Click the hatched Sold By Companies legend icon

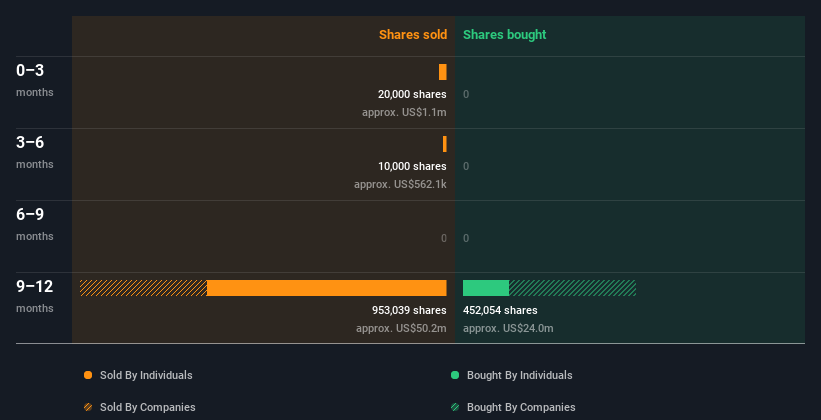[88, 407]
